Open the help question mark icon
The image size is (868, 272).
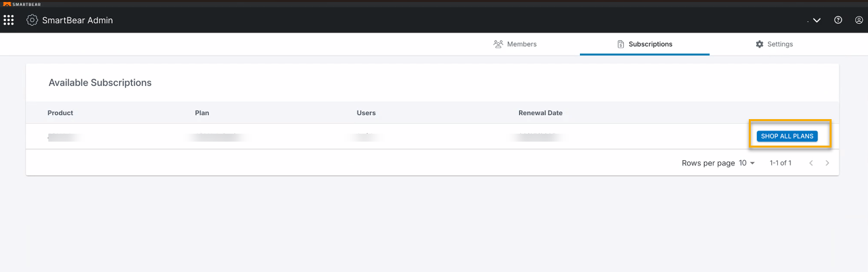(x=838, y=21)
